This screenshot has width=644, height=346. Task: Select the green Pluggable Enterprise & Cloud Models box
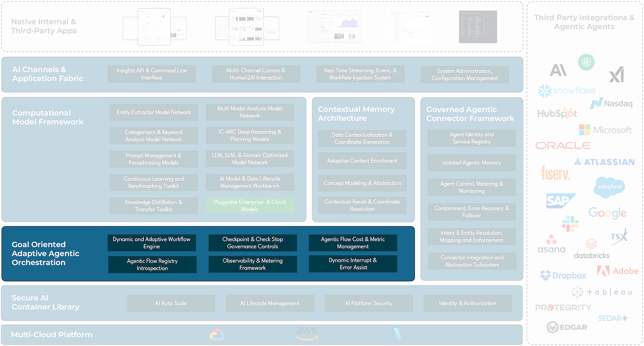[x=250, y=206]
